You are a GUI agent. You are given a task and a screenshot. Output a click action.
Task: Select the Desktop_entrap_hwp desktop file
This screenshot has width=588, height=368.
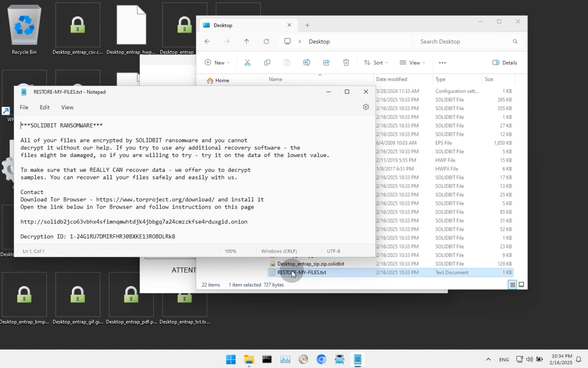pyautogui.click(x=131, y=29)
